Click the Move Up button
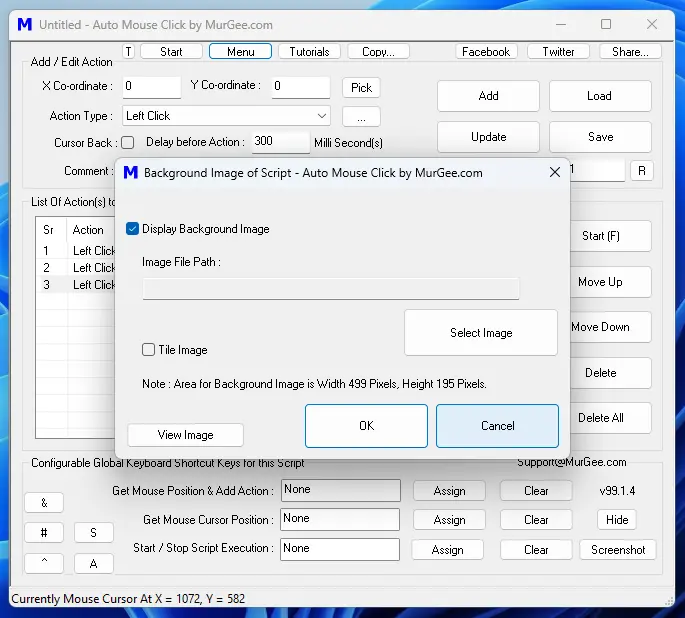 pos(610,282)
